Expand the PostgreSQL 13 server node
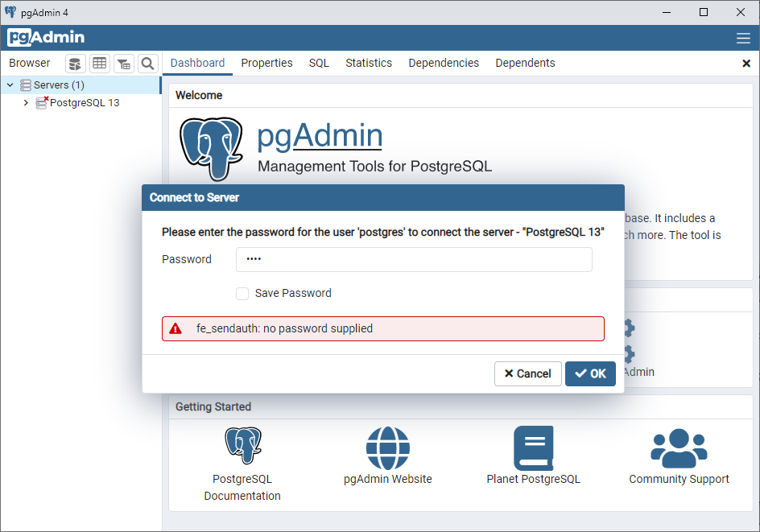760x532 pixels. click(26, 103)
